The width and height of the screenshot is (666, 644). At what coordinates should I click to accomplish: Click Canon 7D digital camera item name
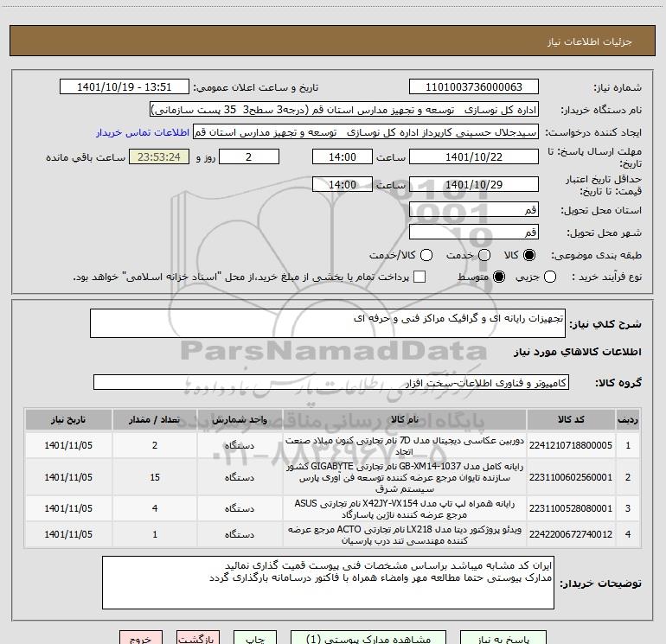pos(405,446)
